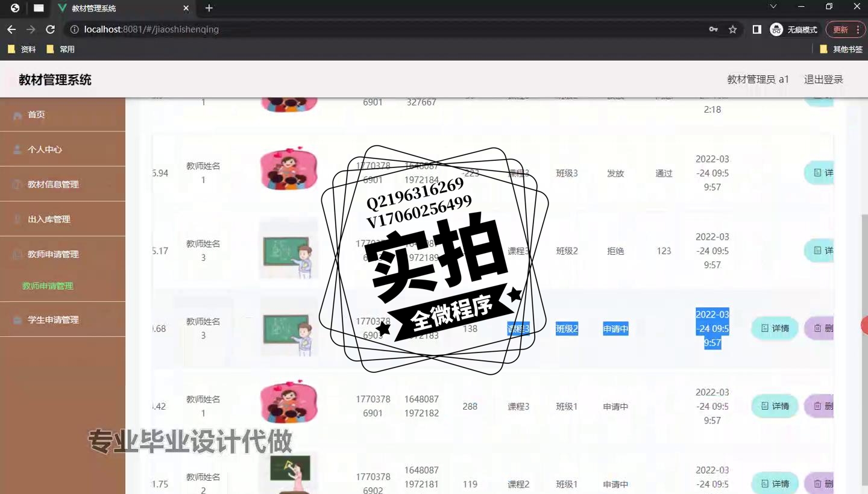
Task: Open 详情 for the 班级2 申请中 row
Action: tap(775, 328)
